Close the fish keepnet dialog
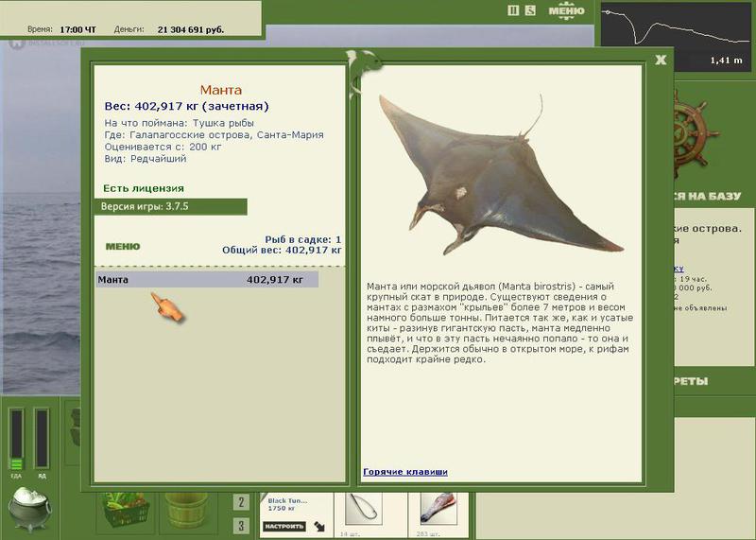This screenshot has height=540, width=756. (661, 60)
